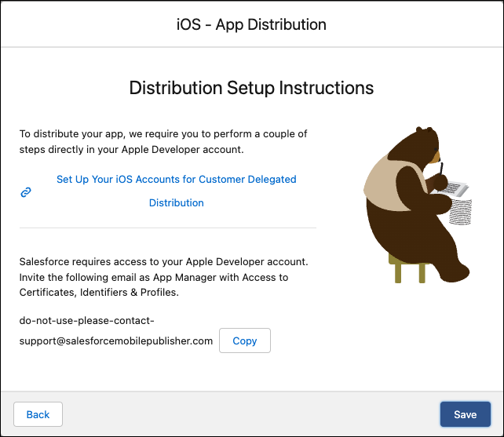Click the chain link icon
The width and height of the screenshot is (504, 437).
click(26, 192)
